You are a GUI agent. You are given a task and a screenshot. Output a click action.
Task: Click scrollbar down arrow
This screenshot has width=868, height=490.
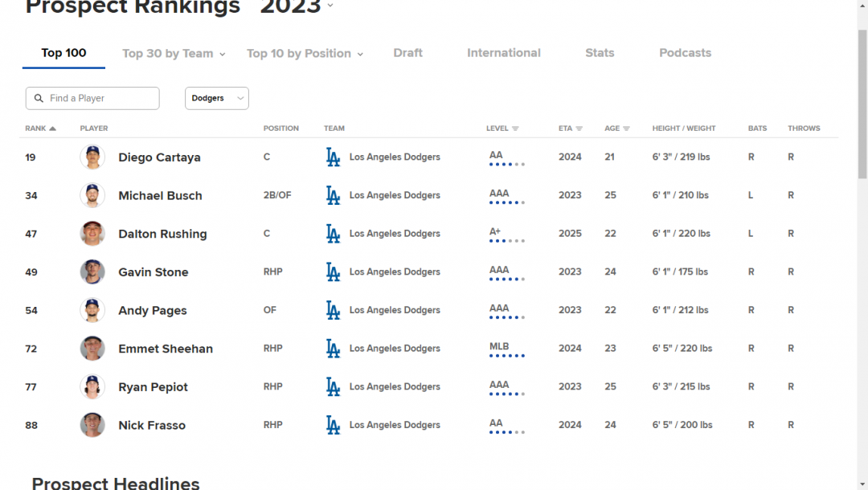tap(862, 485)
